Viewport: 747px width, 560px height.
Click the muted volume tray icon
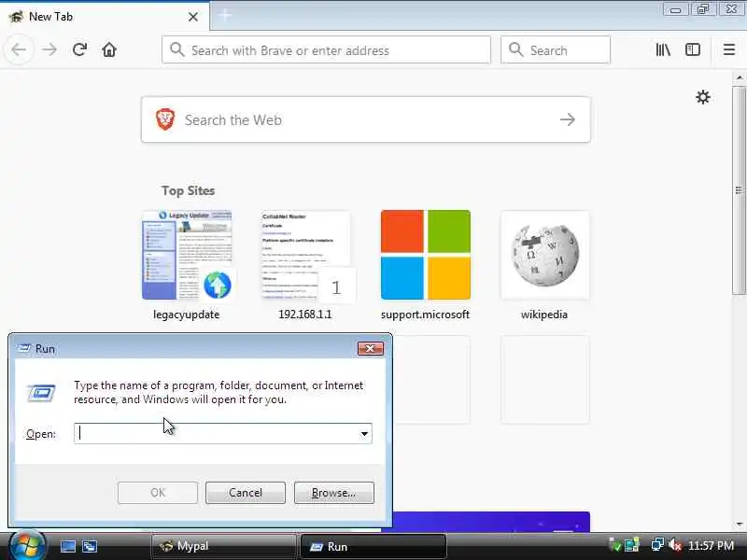674,545
